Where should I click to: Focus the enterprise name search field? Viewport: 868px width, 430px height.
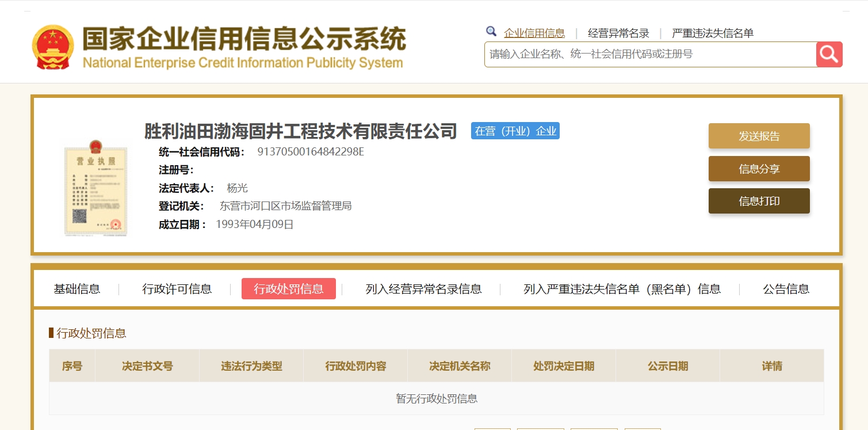pyautogui.click(x=650, y=54)
